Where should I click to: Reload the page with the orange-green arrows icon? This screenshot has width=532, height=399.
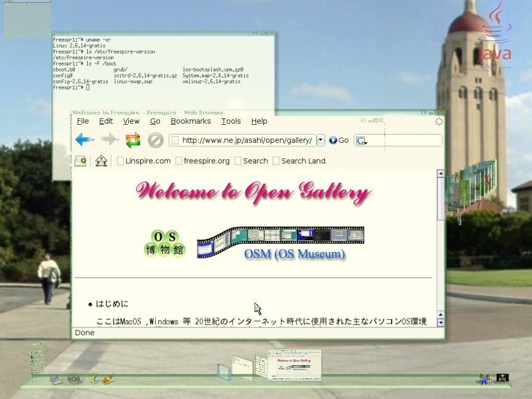(132, 140)
